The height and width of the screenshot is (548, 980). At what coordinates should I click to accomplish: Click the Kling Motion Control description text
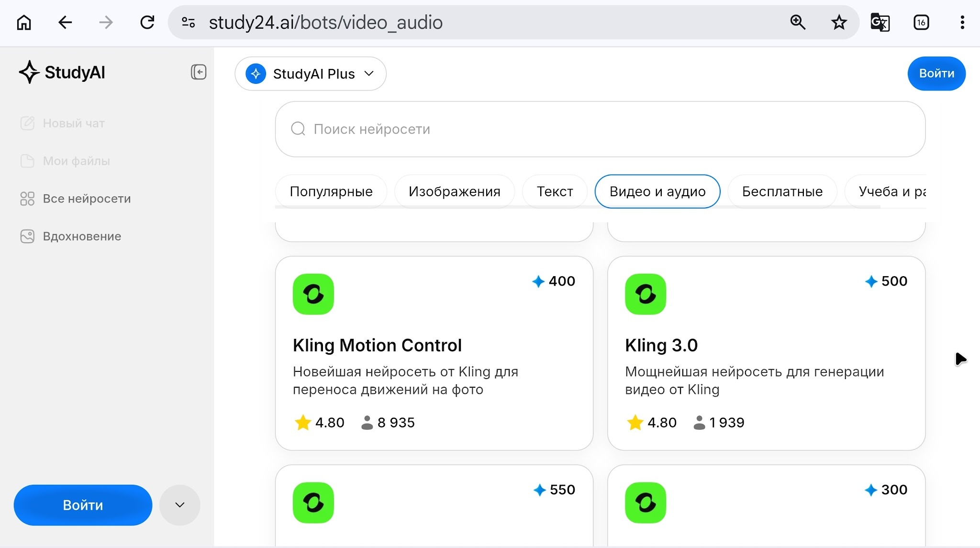point(405,380)
